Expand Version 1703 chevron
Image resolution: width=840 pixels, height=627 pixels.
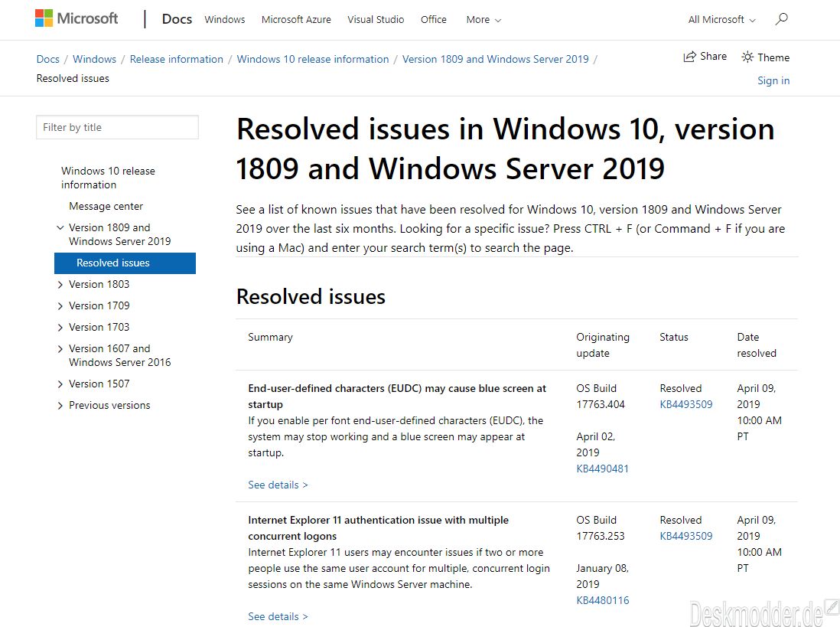(60, 328)
